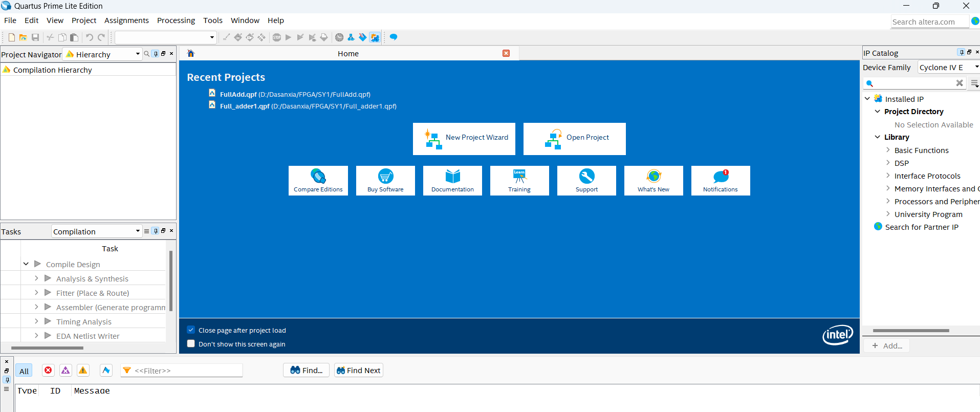Open the Project menu
This screenshot has width=980, height=412.
pyautogui.click(x=84, y=20)
